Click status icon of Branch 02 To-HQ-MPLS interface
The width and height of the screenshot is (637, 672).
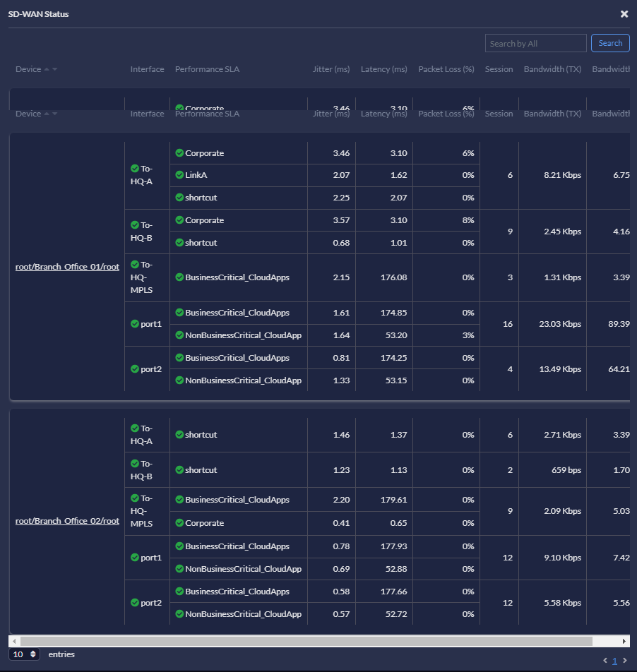click(x=135, y=498)
